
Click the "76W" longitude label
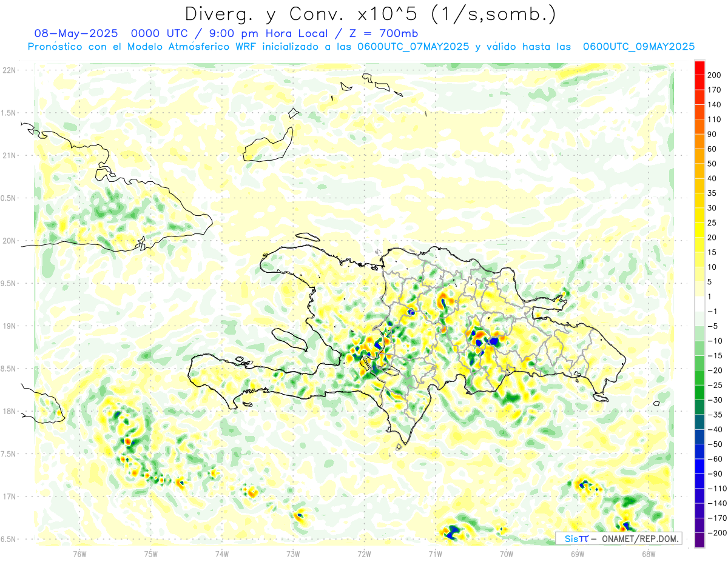[x=79, y=554]
